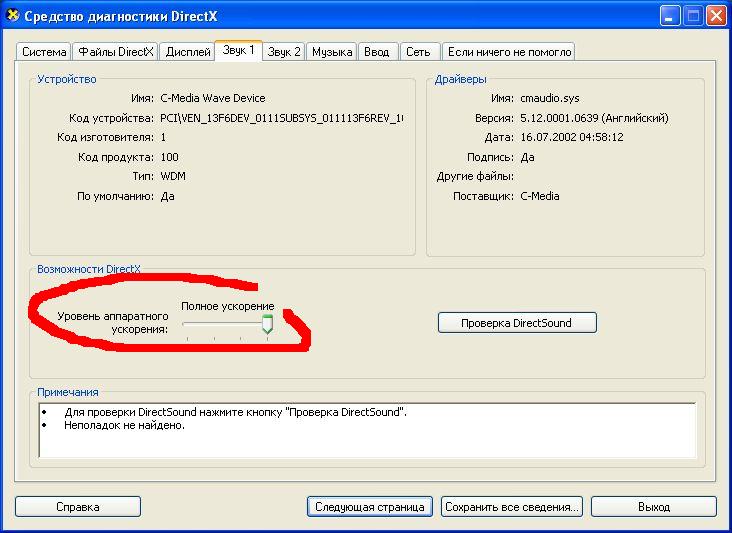The height and width of the screenshot is (533, 732).
Task: Click the Уровень аппаратного ускорения label
Action: pyautogui.click(x=113, y=323)
